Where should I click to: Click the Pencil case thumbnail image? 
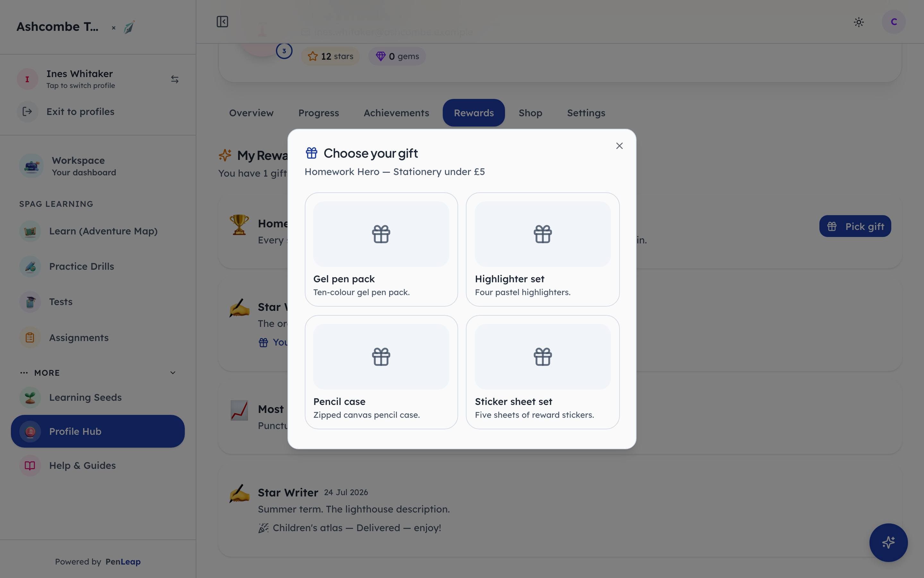coord(381,357)
